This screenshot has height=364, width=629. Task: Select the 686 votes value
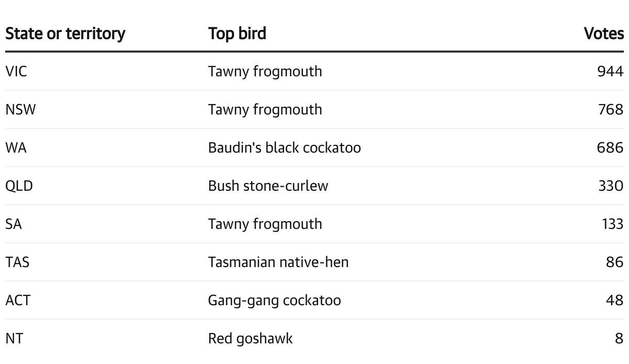click(x=610, y=147)
